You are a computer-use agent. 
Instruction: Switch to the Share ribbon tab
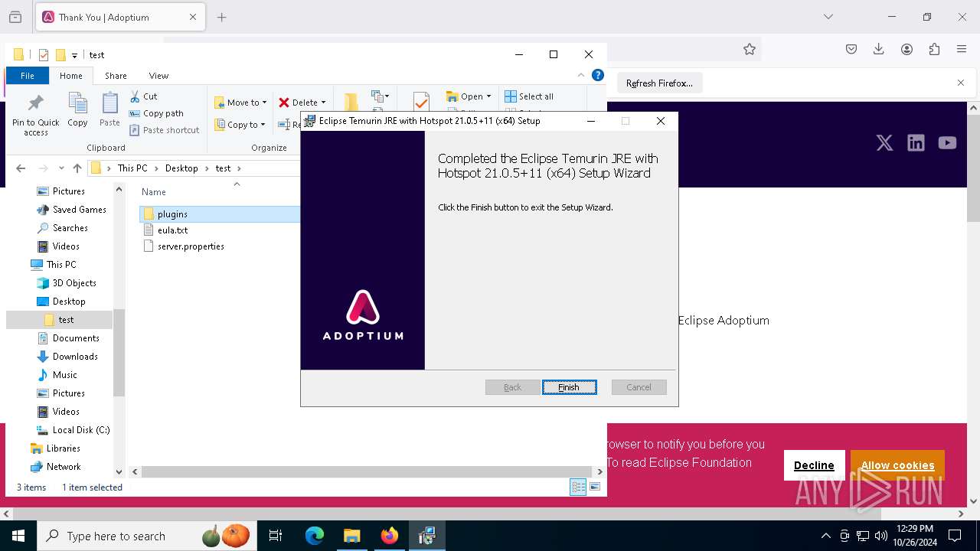[x=116, y=76]
